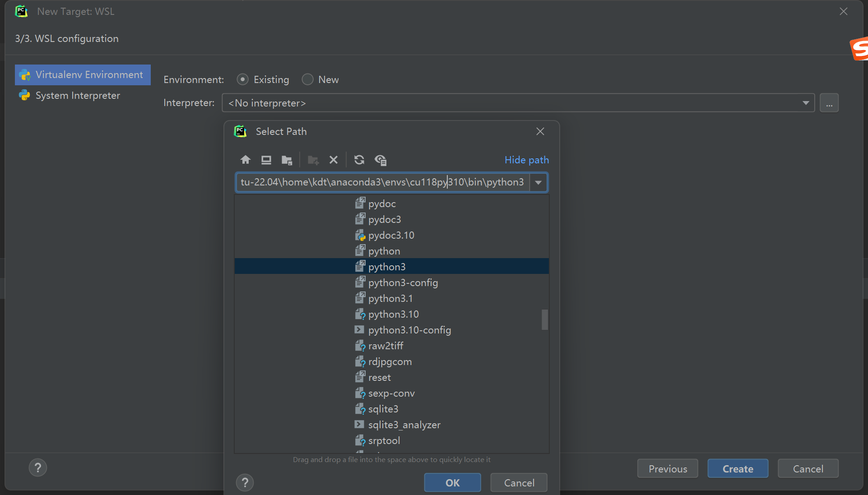Open help in the Select Path dialog
The image size is (868, 495).
(245, 483)
